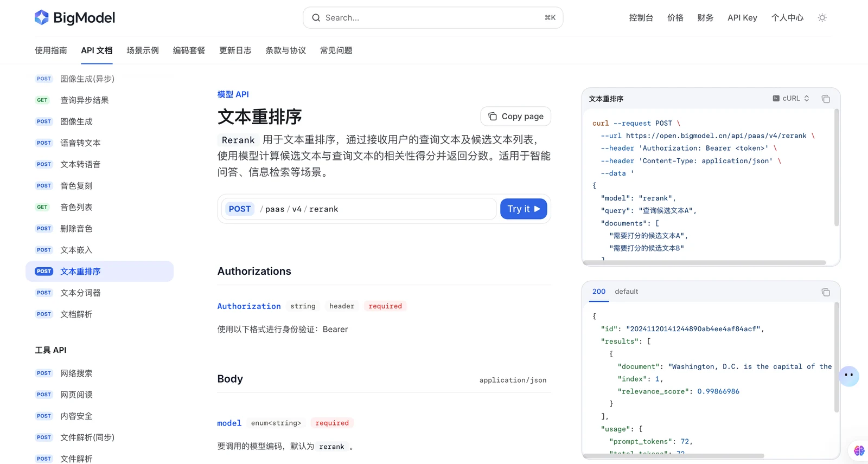
Task: Click the Try it button
Action: (x=524, y=209)
